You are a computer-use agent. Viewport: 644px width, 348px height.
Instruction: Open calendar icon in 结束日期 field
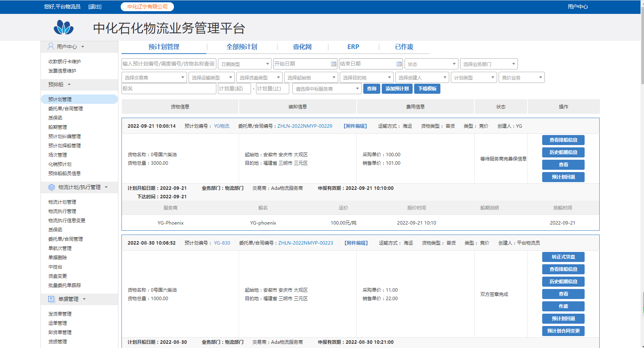[399, 64]
